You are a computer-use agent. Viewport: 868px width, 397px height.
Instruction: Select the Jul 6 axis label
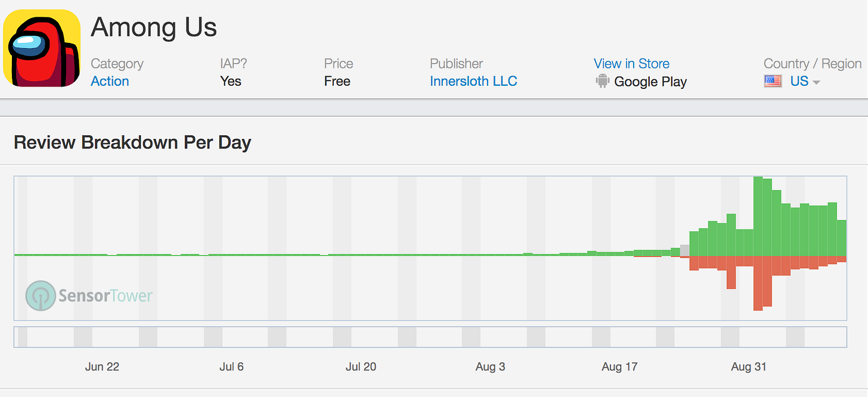click(231, 367)
